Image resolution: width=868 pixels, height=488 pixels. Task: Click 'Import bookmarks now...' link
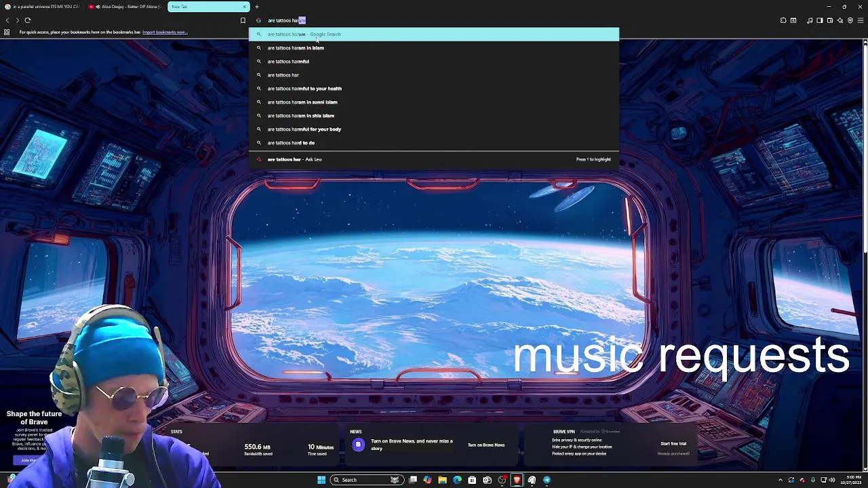click(165, 32)
